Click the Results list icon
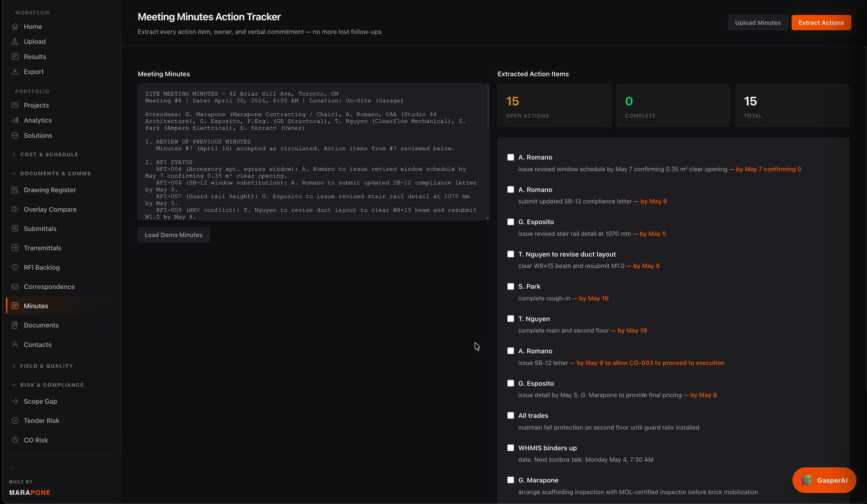 click(15, 57)
